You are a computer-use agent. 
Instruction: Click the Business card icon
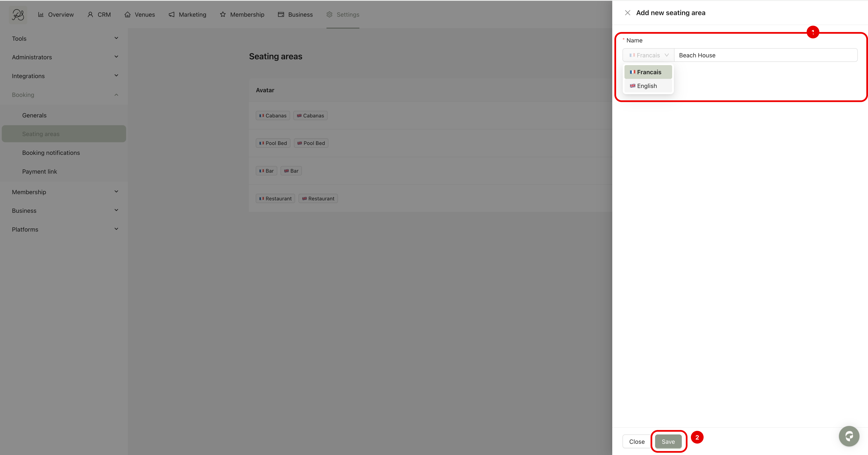point(281,14)
